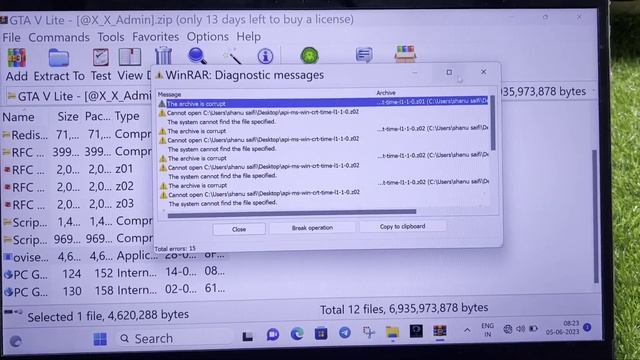Viewport: 640px width, 360px height.
Task: Open File Explorer from taskbar
Action: [392, 332]
